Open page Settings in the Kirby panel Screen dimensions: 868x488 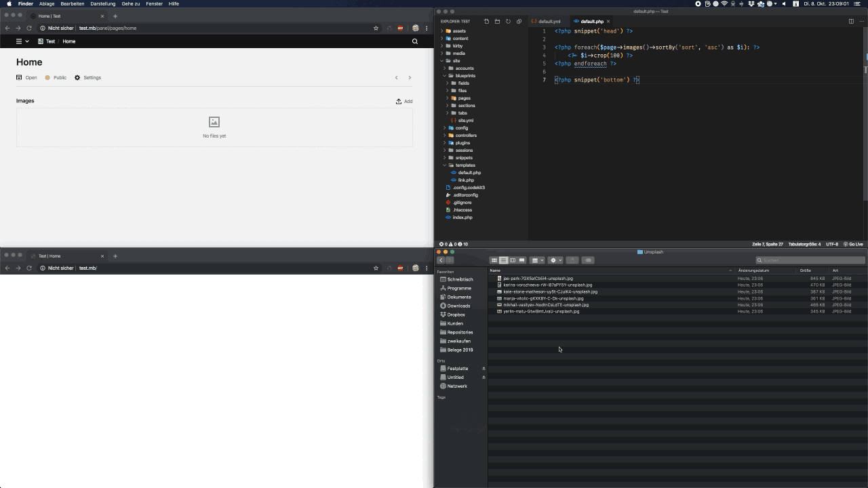pos(87,77)
